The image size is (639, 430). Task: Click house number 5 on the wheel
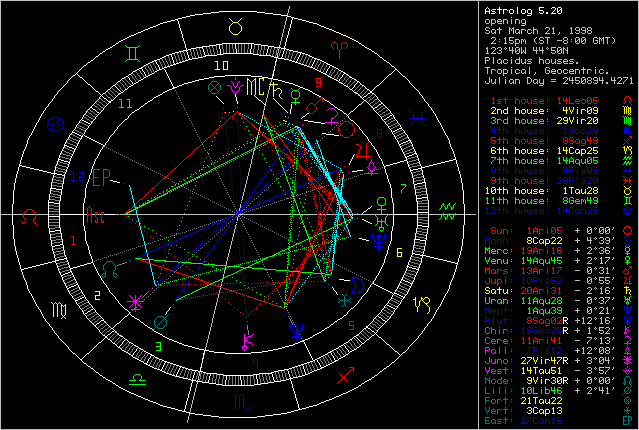click(351, 325)
